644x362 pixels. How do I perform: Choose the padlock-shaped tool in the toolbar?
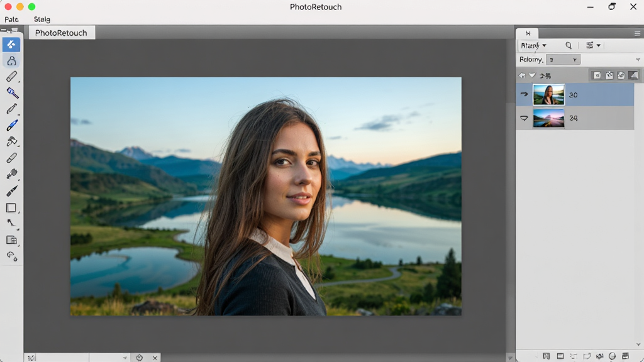[x=11, y=61]
